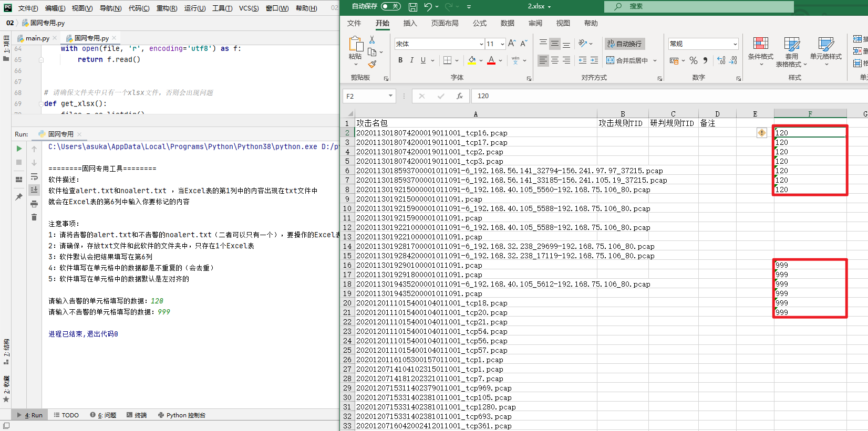
Task: Toggle the AutoSave switch off/on
Action: coord(390,6)
